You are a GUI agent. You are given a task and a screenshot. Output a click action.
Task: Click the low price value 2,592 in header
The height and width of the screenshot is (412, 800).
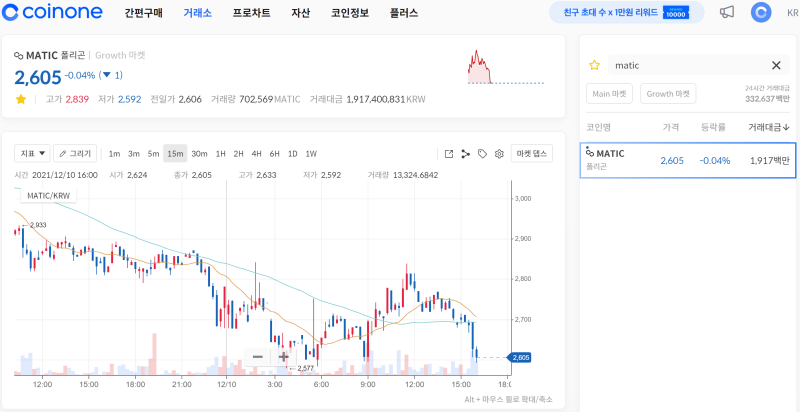coord(130,99)
